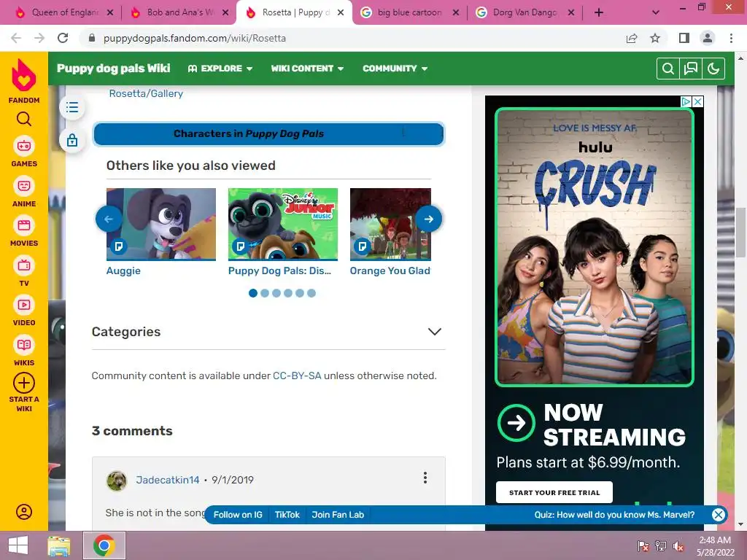This screenshot has height=560, width=747.
Task: Reload the page
Action: tap(63, 38)
